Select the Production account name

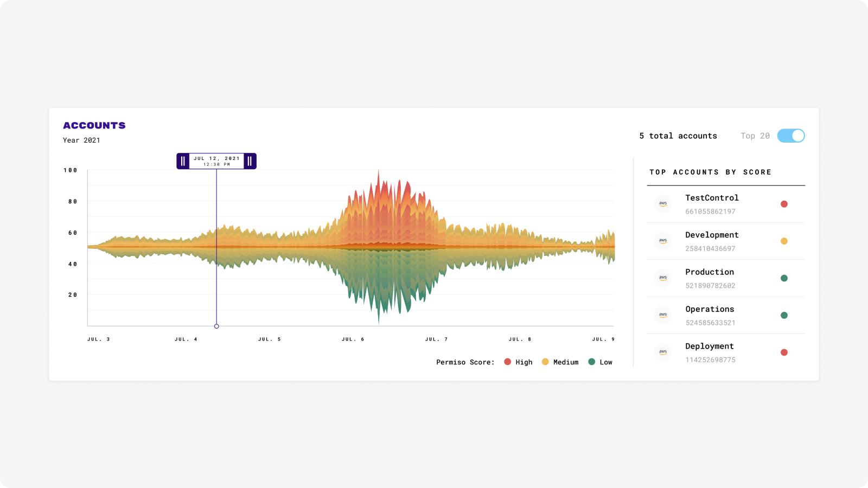[709, 272]
